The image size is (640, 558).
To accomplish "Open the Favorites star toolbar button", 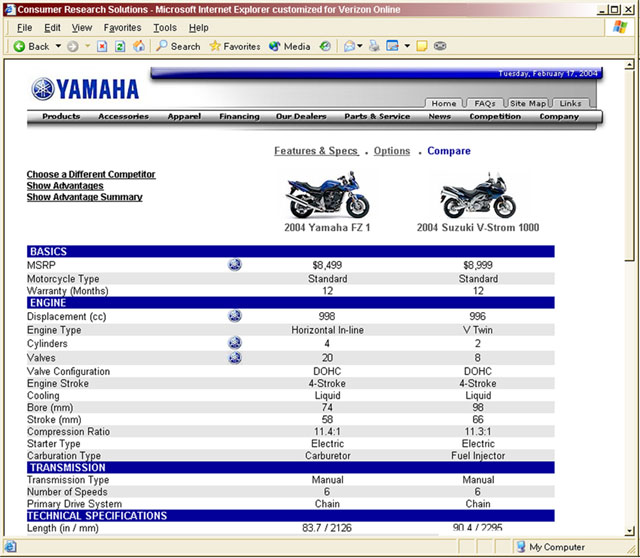I will click(235, 46).
